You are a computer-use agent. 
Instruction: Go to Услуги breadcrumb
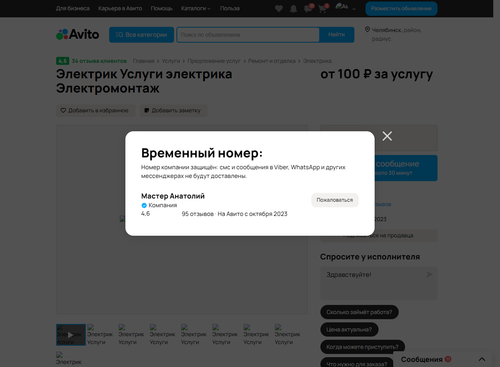(x=171, y=61)
